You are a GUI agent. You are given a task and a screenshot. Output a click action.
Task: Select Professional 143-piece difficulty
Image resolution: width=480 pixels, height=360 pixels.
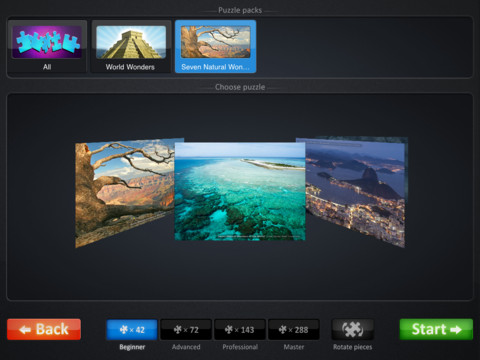(240, 330)
